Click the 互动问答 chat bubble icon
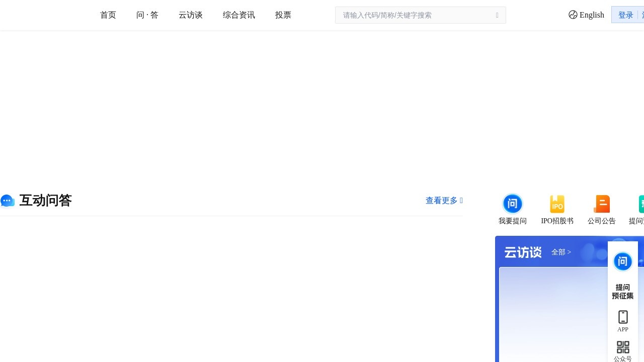Viewport: 644px width, 362px height. [8, 200]
